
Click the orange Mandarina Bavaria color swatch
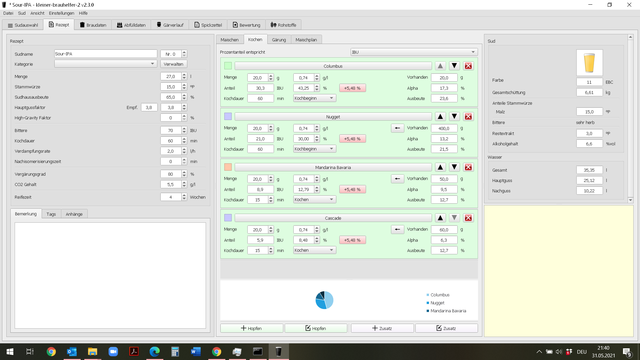coord(228,167)
